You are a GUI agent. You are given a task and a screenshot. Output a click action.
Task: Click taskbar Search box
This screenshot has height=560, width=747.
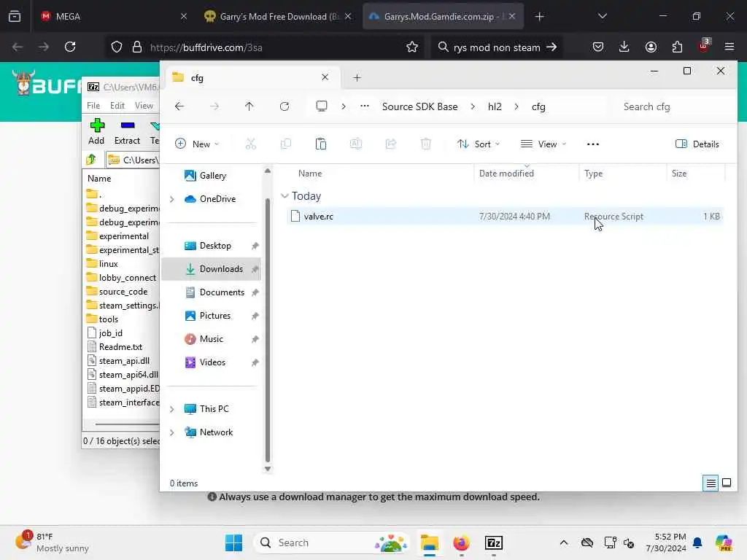333,542
